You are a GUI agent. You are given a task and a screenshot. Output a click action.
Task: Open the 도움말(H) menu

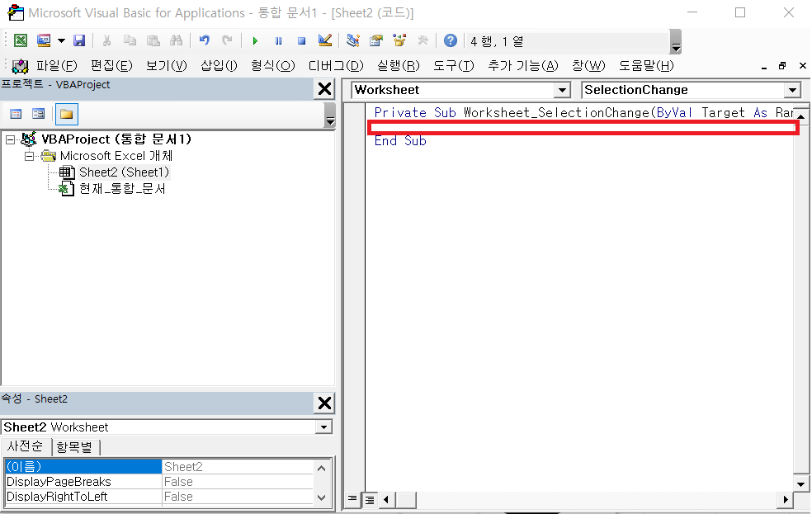click(x=646, y=66)
